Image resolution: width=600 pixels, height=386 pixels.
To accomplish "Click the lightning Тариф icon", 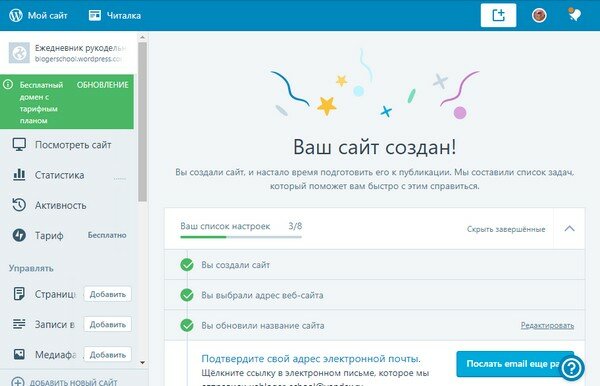I will coord(19,235).
